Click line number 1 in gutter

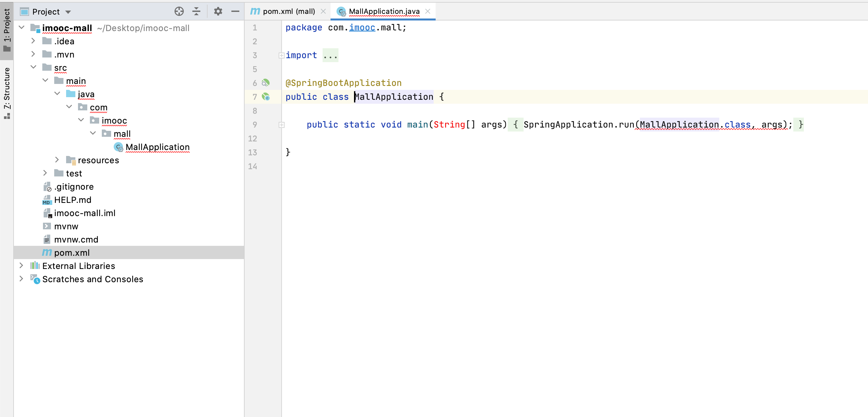tap(255, 28)
